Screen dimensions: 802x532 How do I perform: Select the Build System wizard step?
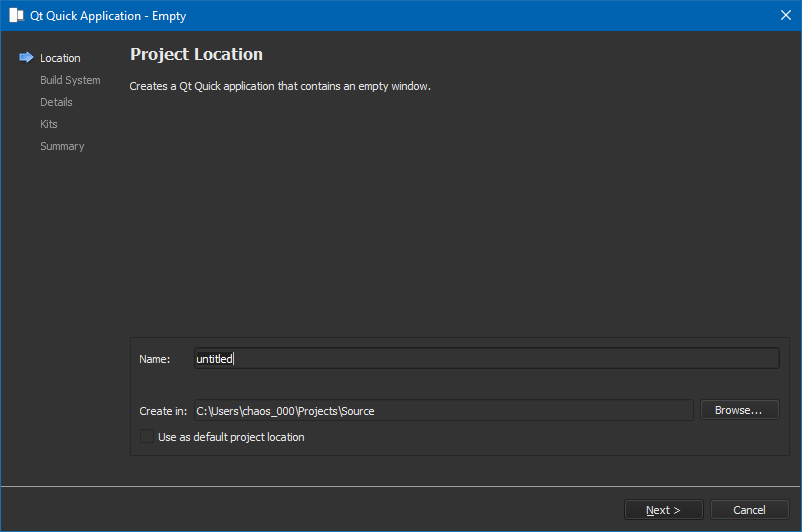click(x=70, y=80)
